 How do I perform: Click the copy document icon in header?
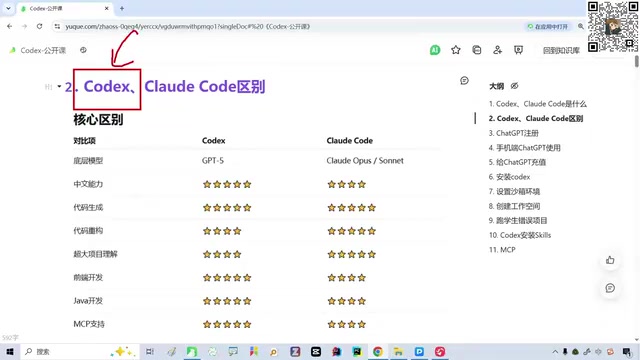coord(476,50)
